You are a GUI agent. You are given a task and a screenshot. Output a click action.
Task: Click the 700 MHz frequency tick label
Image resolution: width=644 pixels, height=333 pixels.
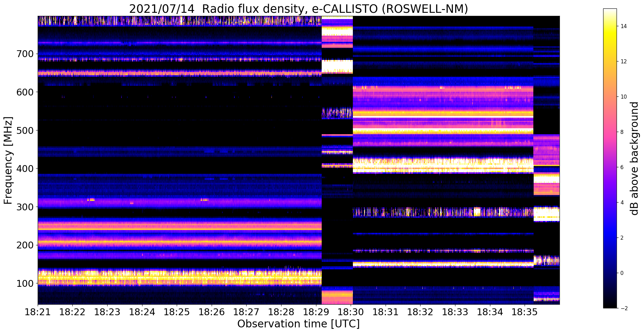point(24,54)
